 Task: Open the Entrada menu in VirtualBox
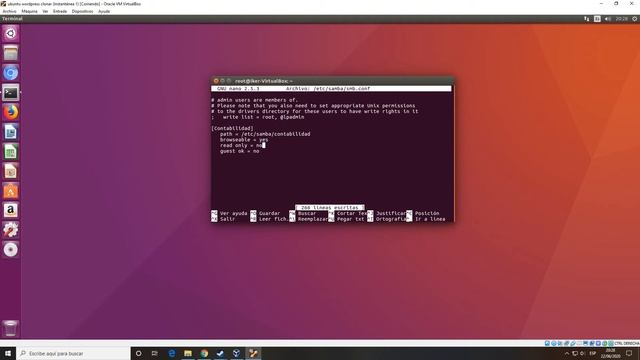[x=60, y=11]
